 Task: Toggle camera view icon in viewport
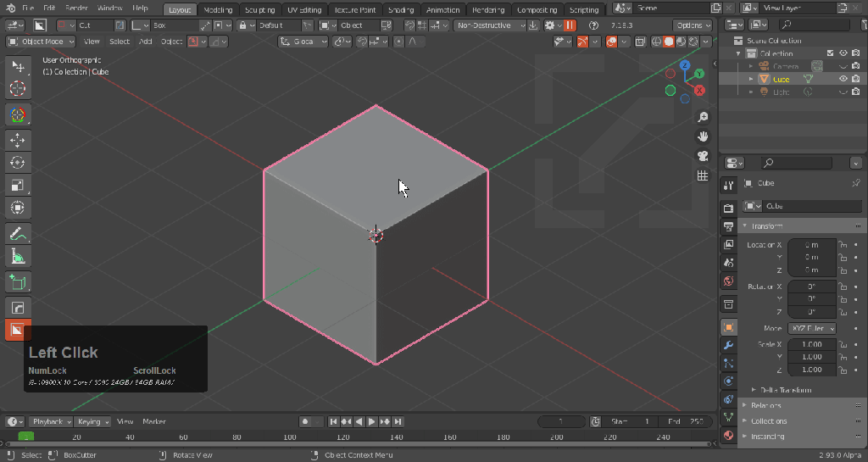(702, 156)
